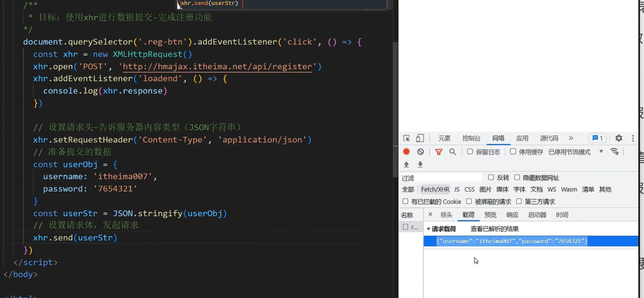
Task: Enable the 停用缓存 checkbox
Action: (513, 152)
